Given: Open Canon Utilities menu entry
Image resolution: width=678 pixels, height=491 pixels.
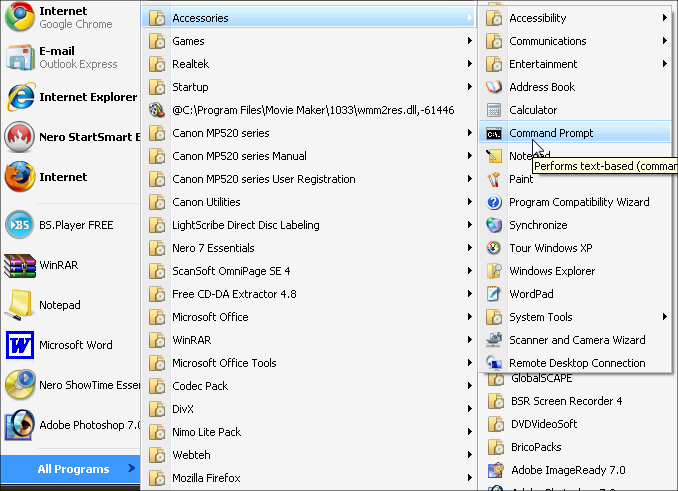Looking at the screenshot, I should click(x=309, y=202).
